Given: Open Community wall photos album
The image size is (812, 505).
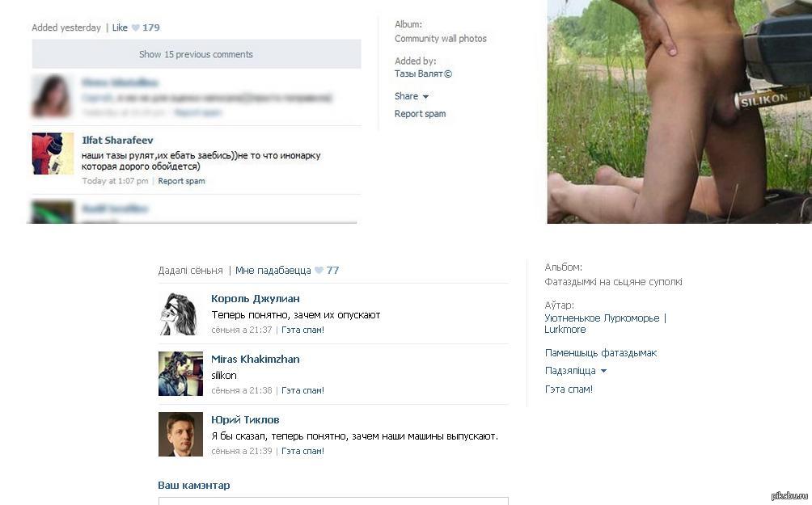Looking at the screenshot, I should 441,39.
